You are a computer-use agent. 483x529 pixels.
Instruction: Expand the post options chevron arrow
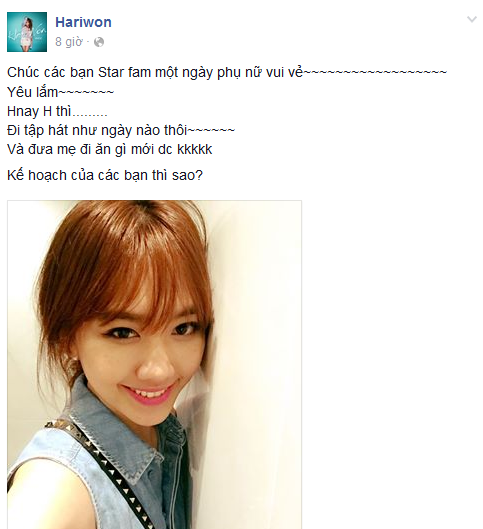472,19
